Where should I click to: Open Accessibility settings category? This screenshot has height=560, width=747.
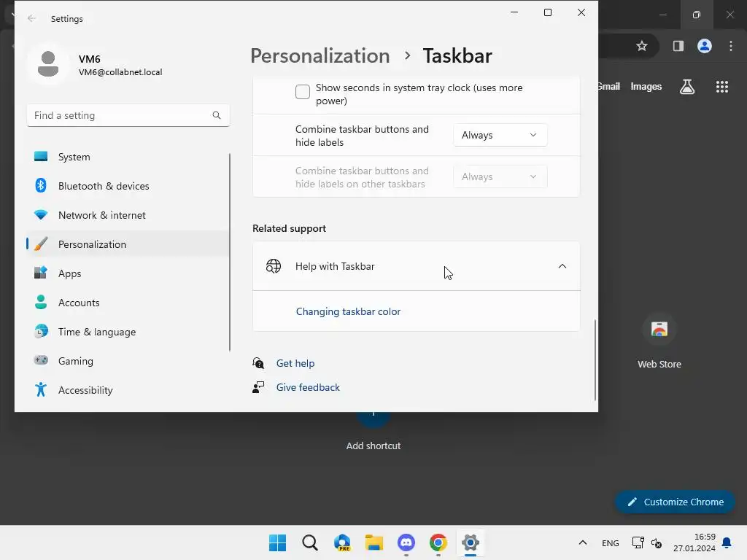click(x=128, y=390)
